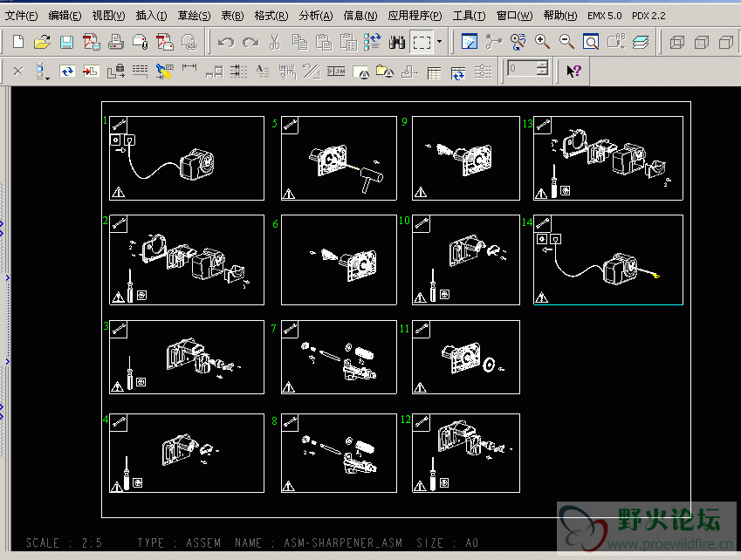Refit drawing to the window
Viewport: 741px width, 560px height.
click(x=591, y=42)
